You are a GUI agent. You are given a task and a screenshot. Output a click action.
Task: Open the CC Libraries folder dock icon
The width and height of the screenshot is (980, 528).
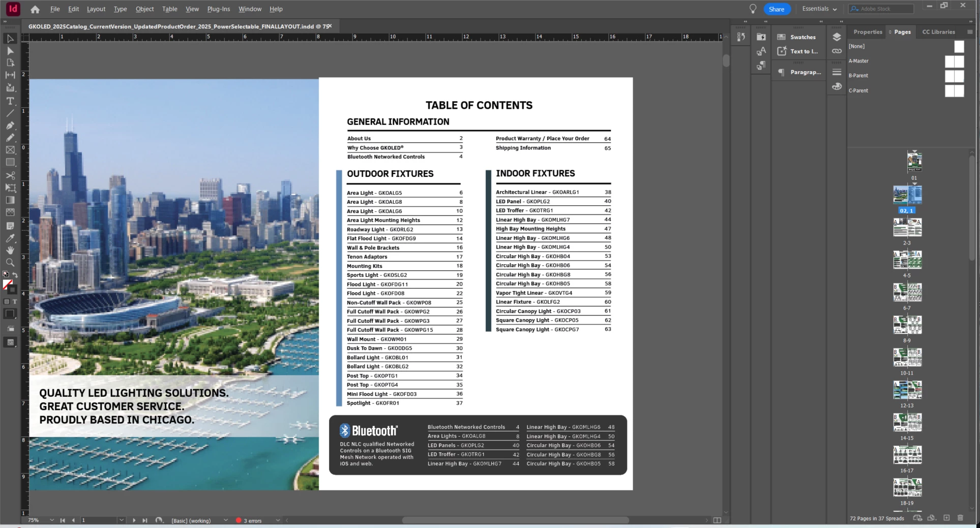click(761, 37)
